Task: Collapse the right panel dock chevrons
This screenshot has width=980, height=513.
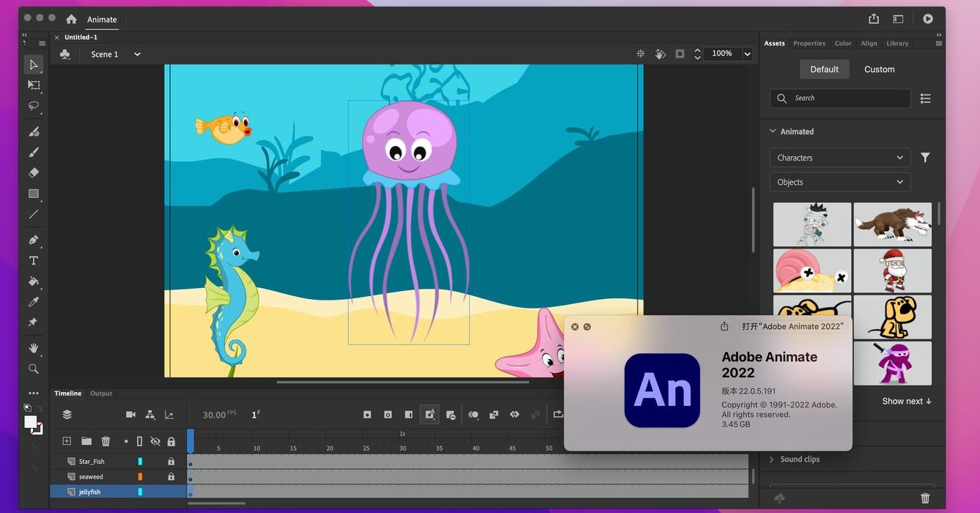Action: (940, 34)
